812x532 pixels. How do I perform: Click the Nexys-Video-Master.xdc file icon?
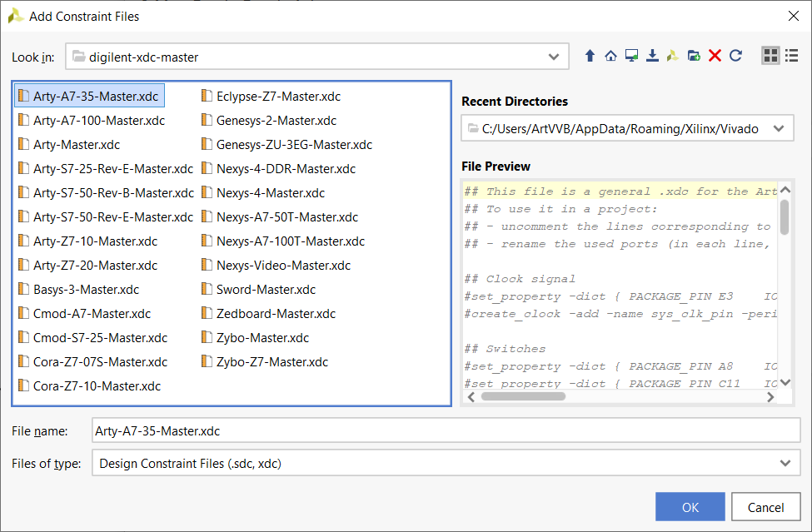(x=207, y=265)
